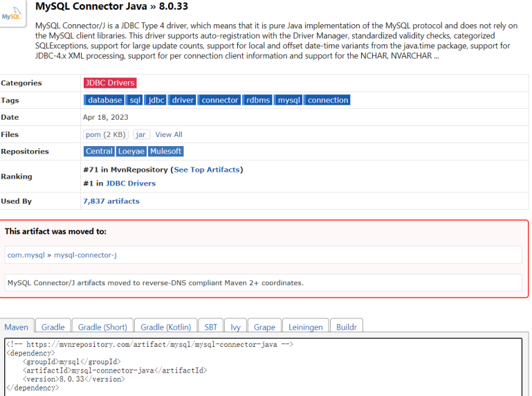
Task: Click the '#71 in MvnRepository' ranking text
Action: [x=125, y=170]
